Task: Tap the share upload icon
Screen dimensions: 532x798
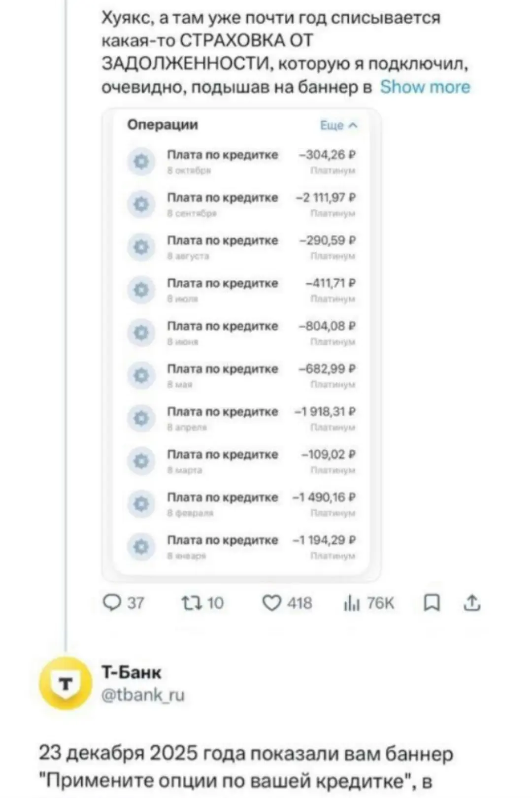Action: 472,603
